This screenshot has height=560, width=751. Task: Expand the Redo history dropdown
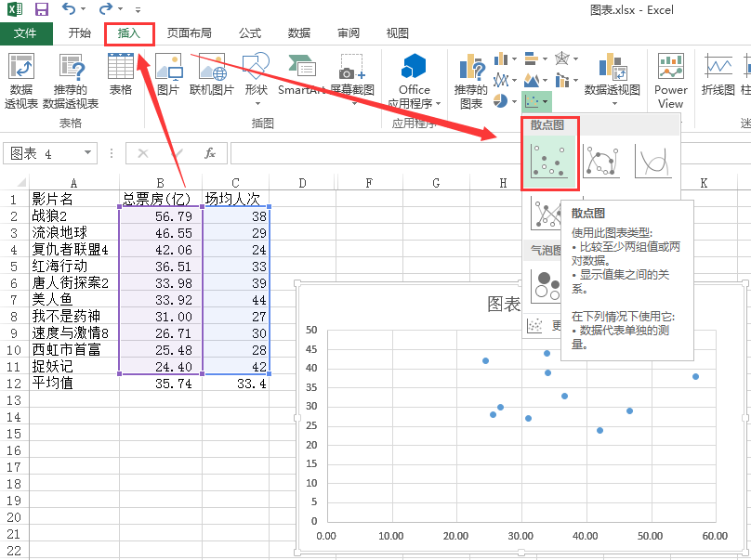click(120, 8)
